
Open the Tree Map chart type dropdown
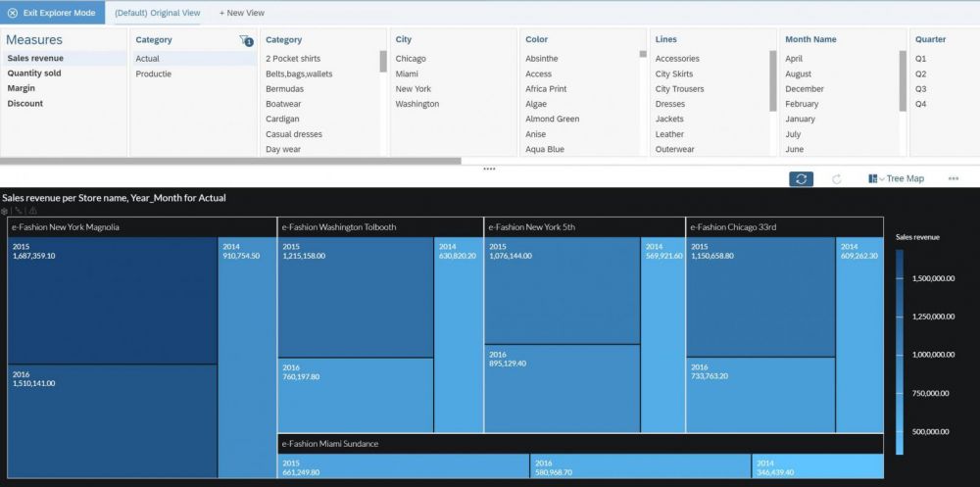(x=896, y=178)
